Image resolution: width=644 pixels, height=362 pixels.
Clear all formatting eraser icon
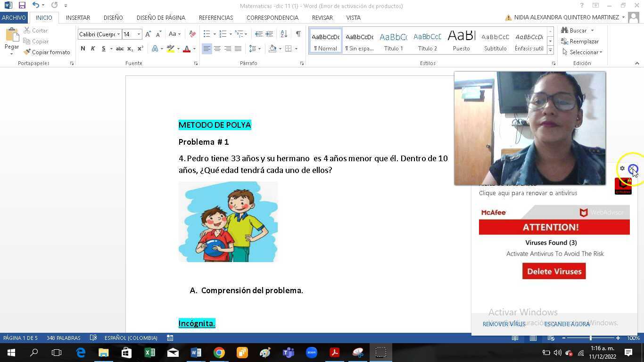point(192,34)
